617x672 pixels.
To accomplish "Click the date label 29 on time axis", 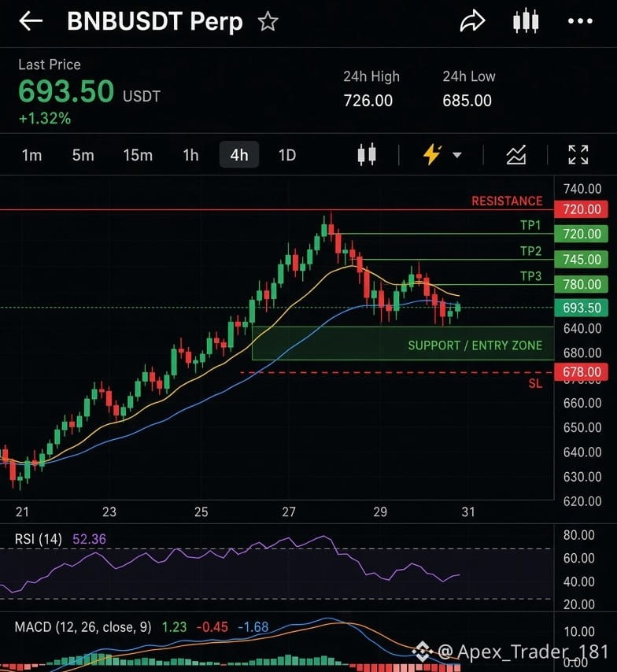I will [380, 511].
